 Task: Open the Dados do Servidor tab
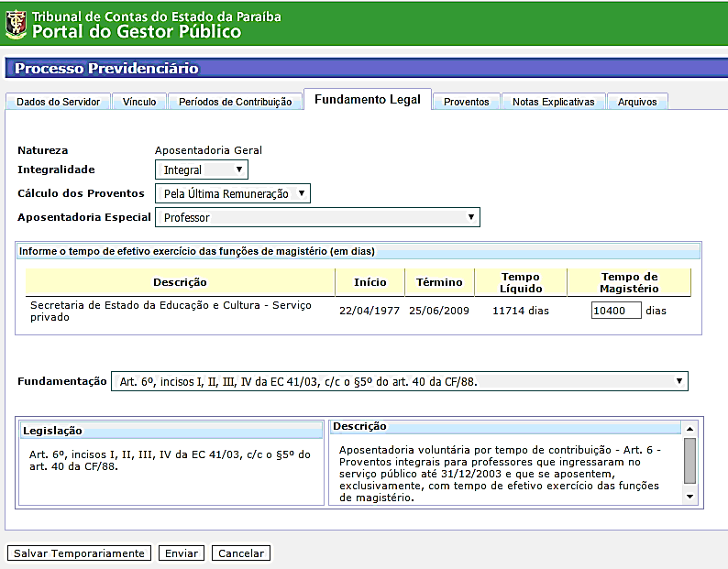(58, 102)
